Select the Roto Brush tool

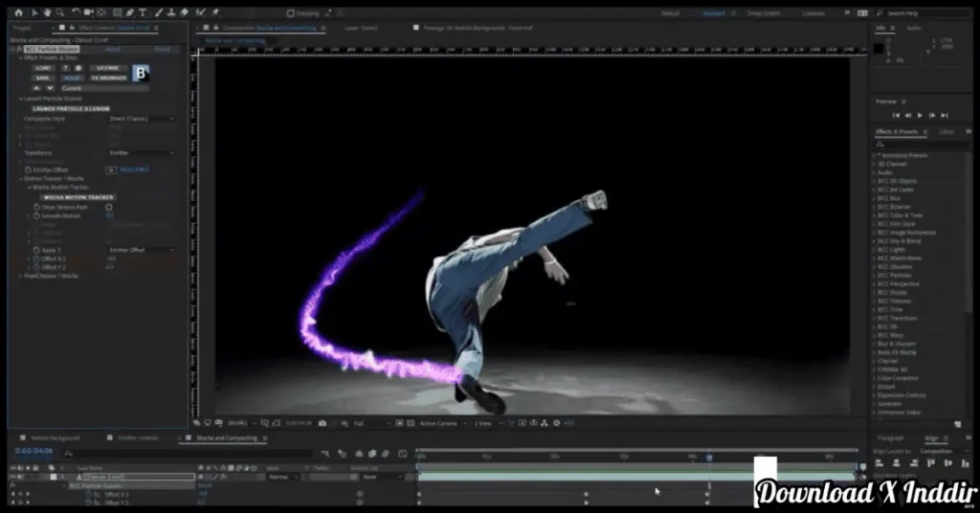point(201,12)
